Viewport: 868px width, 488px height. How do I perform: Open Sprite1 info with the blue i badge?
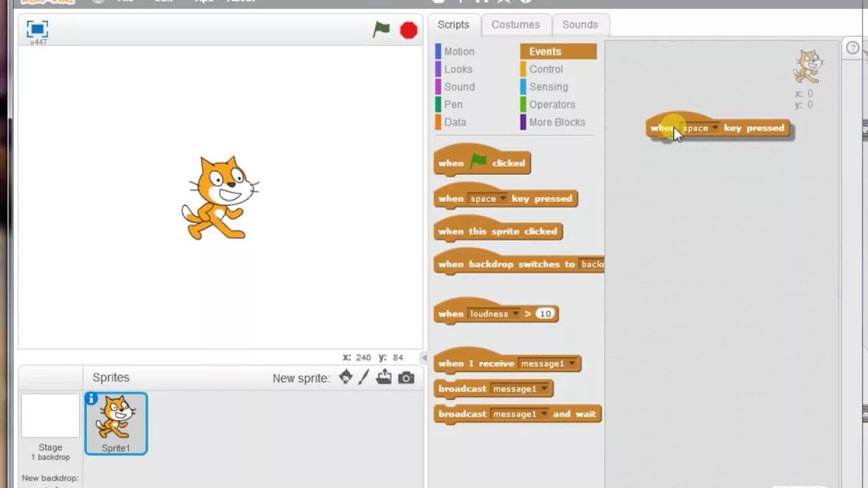91,399
